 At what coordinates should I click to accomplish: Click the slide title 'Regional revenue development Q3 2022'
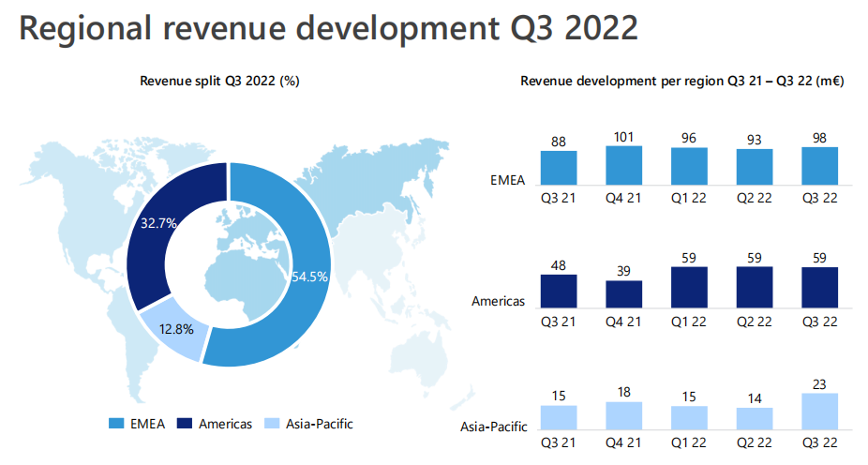click(328, 28)
